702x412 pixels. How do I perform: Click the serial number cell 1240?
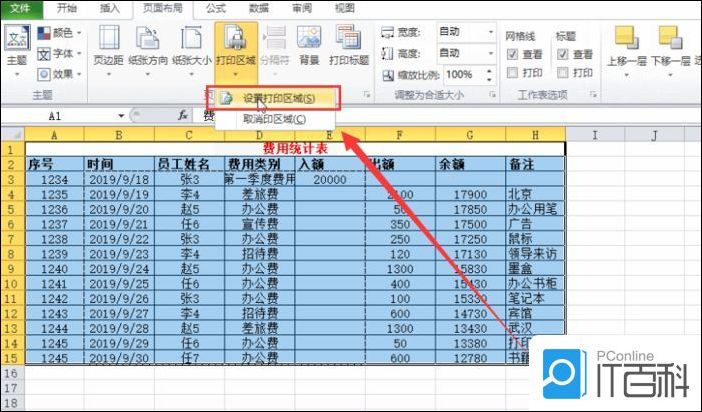click(55, 269)
